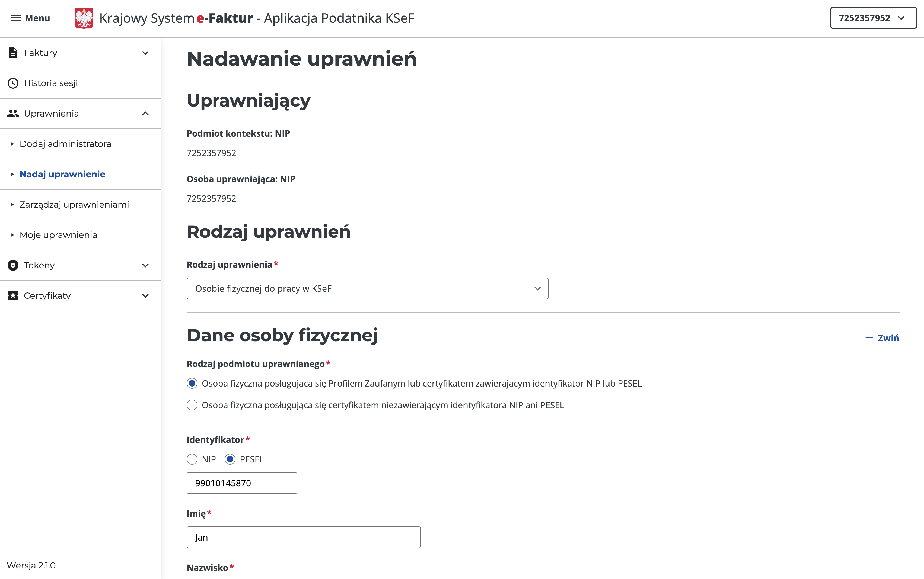Open Zarządzaj uprawnieniami from sidebar

point(74,204)
